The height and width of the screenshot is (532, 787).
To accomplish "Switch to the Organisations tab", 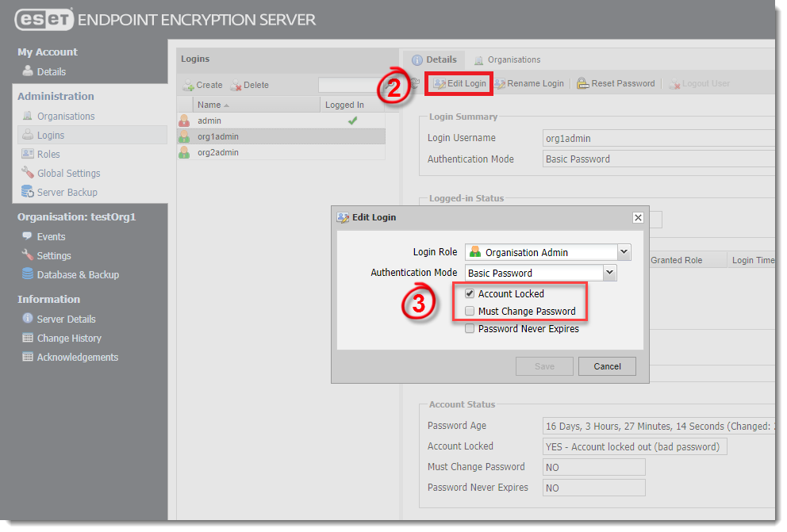I will tap(508, 59).
